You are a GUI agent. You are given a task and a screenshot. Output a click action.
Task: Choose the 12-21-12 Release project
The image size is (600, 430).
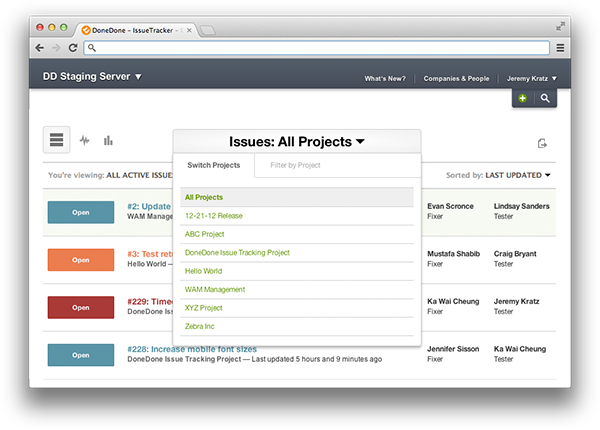click(297, 216)
